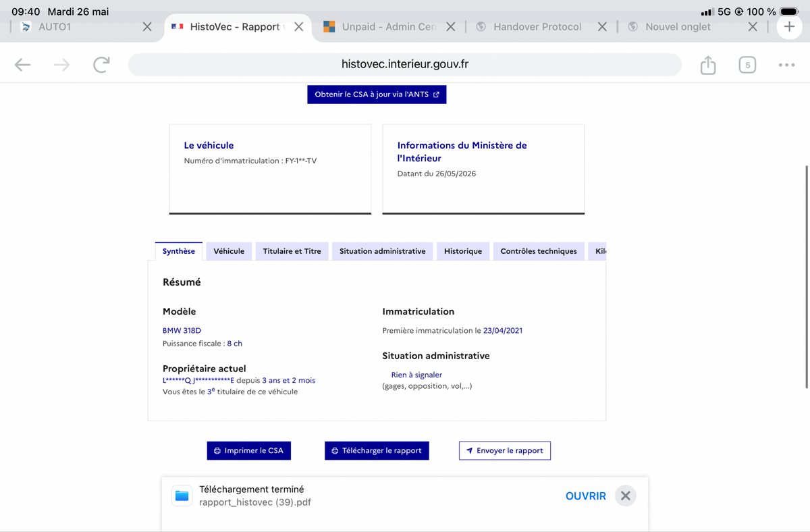This screenshot has height=532, width=810.
Task: Reload the HistoVec page
Action: point(101,65)
